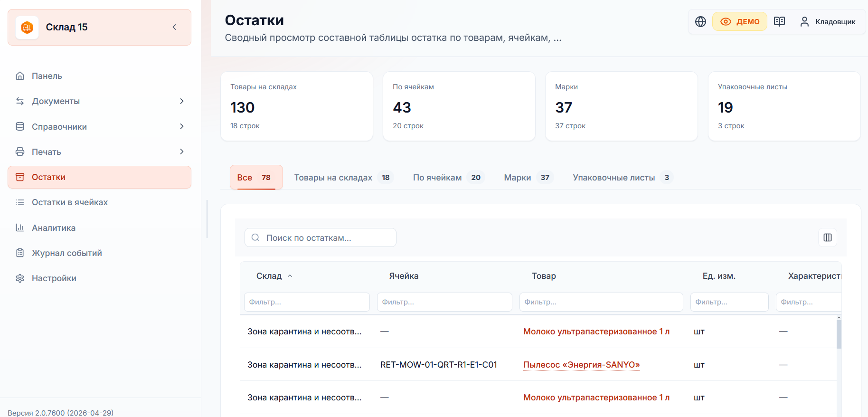The height and width of the screenshot is (417, 868).
Task: Switch to the Товары на складах tab
Action: [x=344, y=177]
